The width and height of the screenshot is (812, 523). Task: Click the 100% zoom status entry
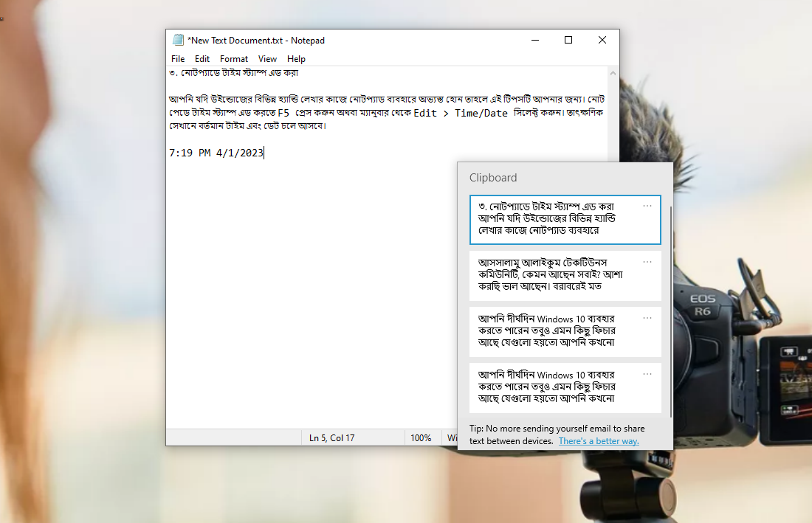pyautogui.click(x=421, y=438)
